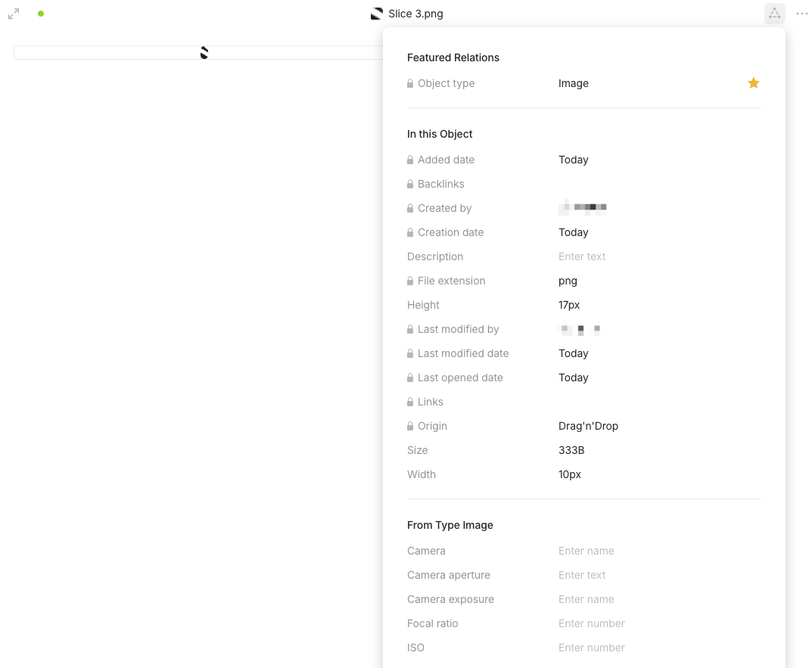Click the lock icon beside Added date

(410, 160)
